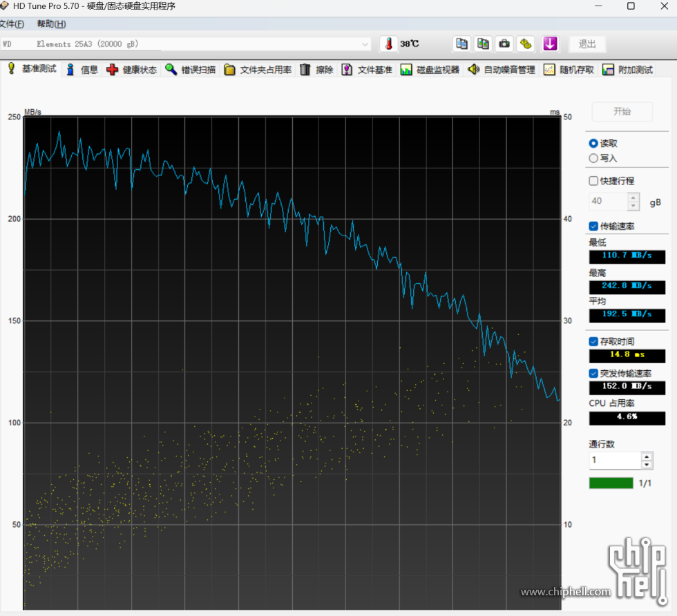Viewport: 677px width, 616px height.
Task: Click the purple down-arrow save icon
Action: point(550,44)
